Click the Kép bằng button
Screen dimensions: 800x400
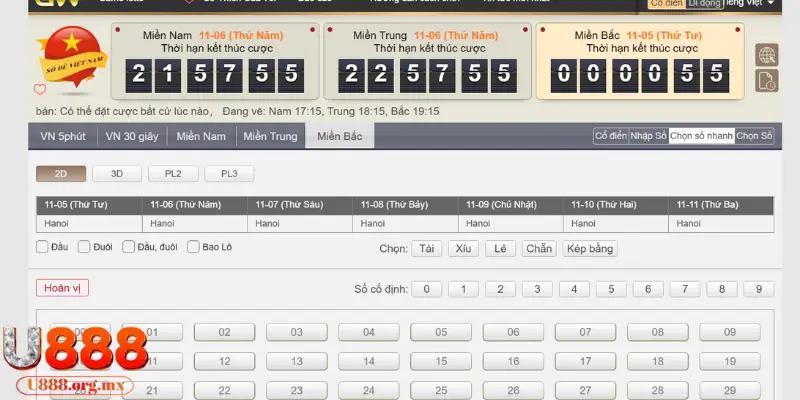tap(590, 249)
